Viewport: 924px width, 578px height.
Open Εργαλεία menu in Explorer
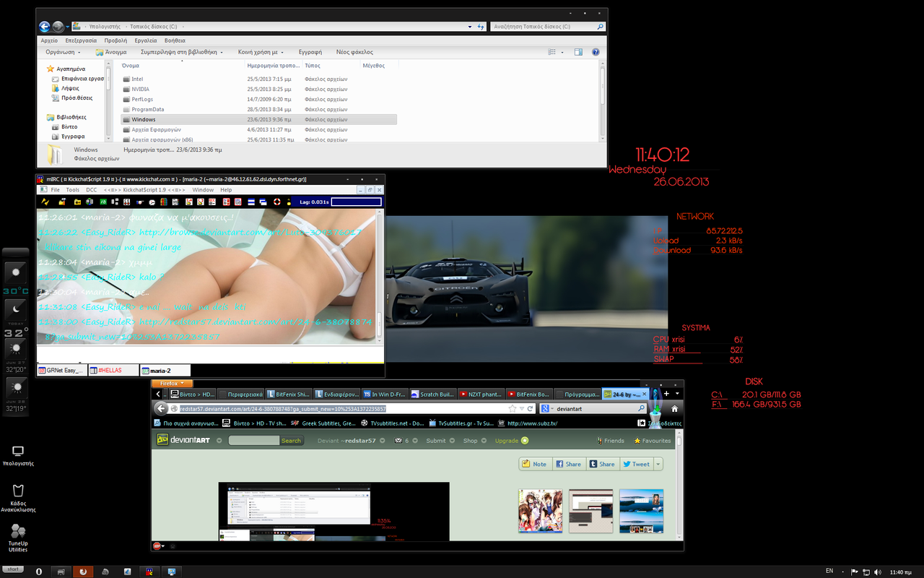[x=145, y=40]
